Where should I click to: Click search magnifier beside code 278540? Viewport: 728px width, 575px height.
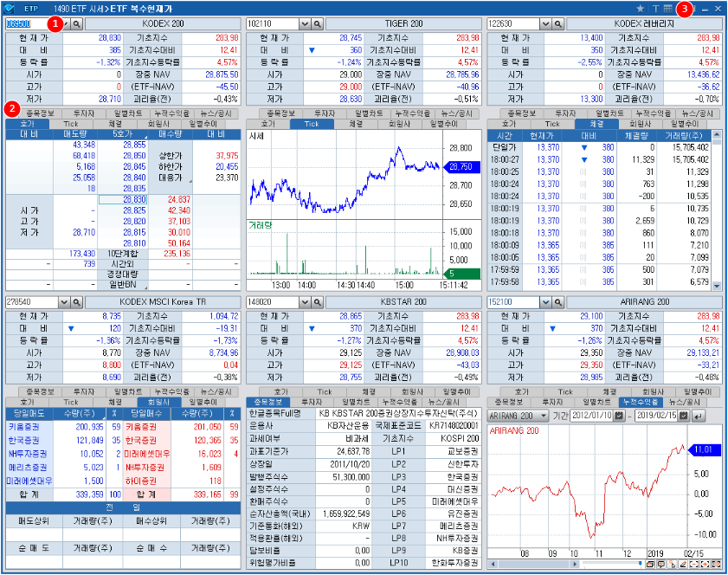click(x=77, y=300)
